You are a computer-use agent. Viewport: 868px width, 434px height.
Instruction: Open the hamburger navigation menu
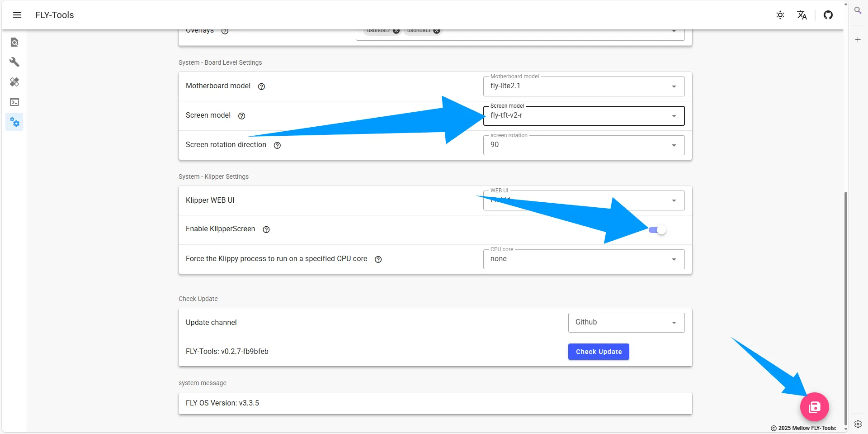pos(17,15)
